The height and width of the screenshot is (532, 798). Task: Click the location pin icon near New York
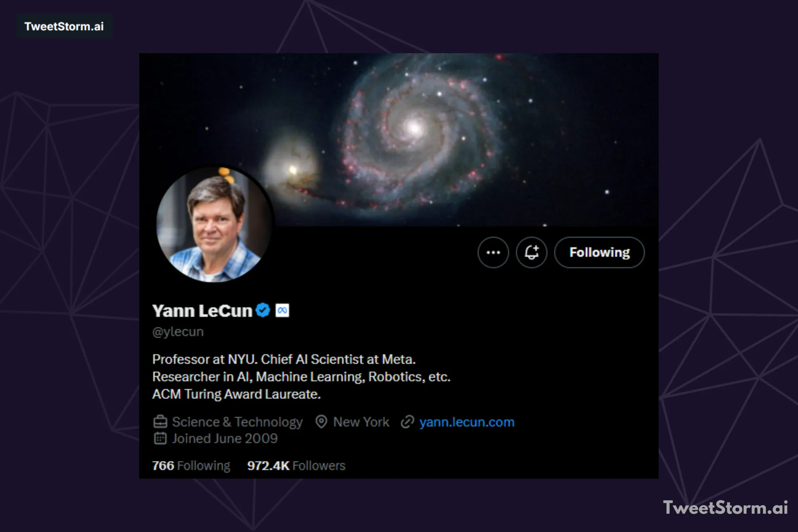pyautogui.click(x=322, y=422)
